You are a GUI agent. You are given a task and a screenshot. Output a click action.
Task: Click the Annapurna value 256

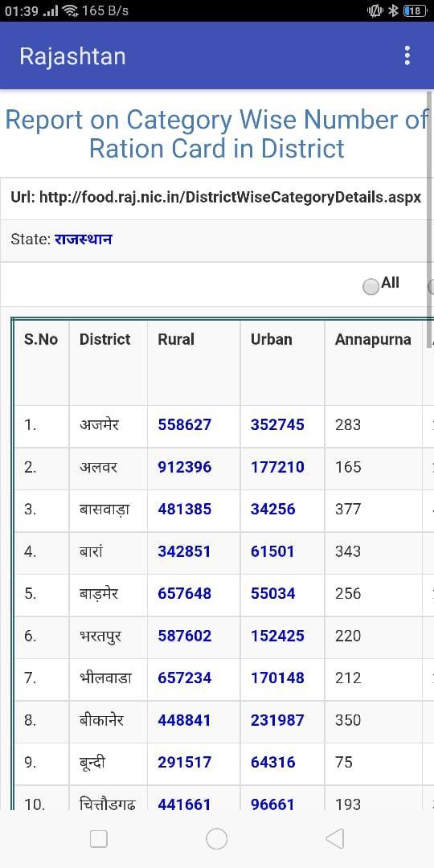[348, 593]
